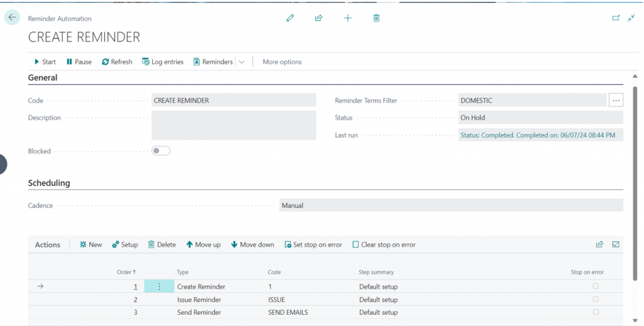Click the trash delete icon in header

click(376, 18)
